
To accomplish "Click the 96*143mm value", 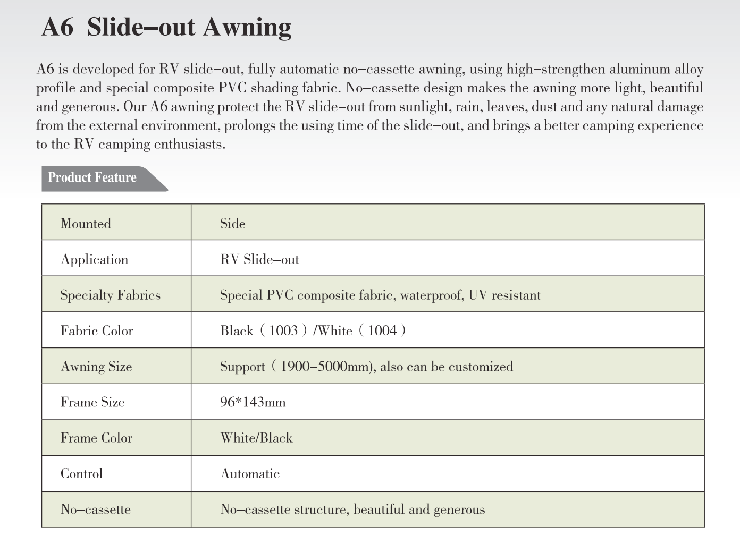I will coord(253,402).
